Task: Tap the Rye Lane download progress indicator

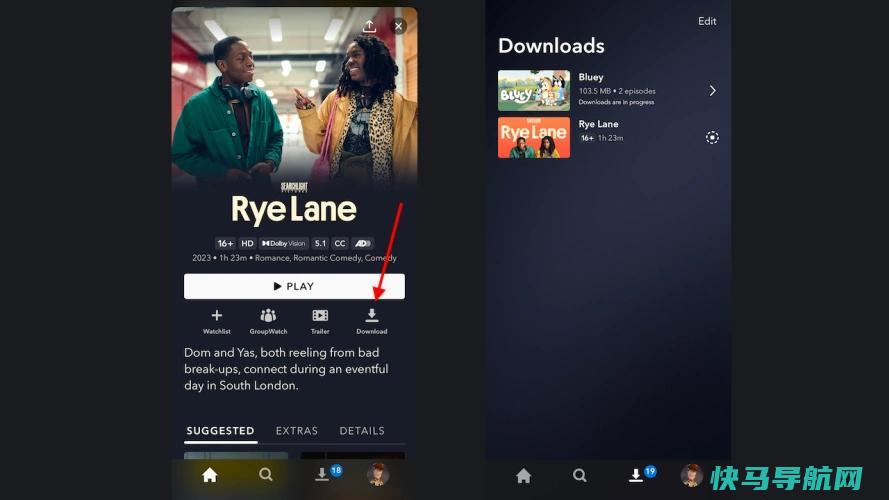Action: pos(712,138)
